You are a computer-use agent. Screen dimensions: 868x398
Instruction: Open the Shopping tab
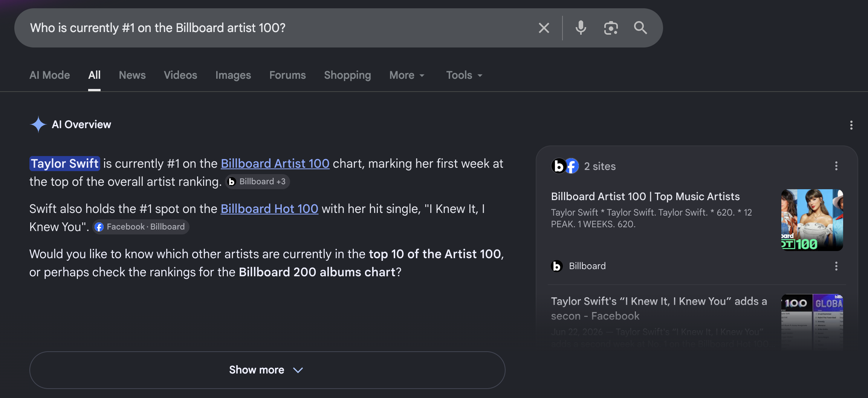pyautogui.click(x=347, y=75)
